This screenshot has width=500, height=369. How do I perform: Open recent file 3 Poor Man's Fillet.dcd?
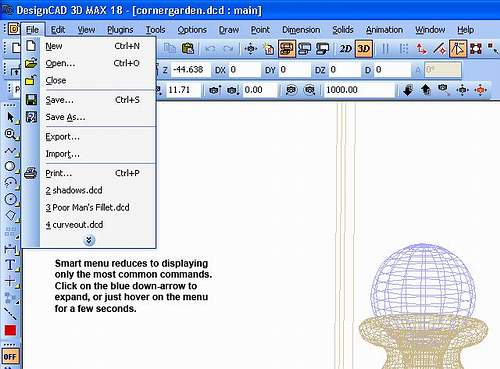click(x=88, y=208)
